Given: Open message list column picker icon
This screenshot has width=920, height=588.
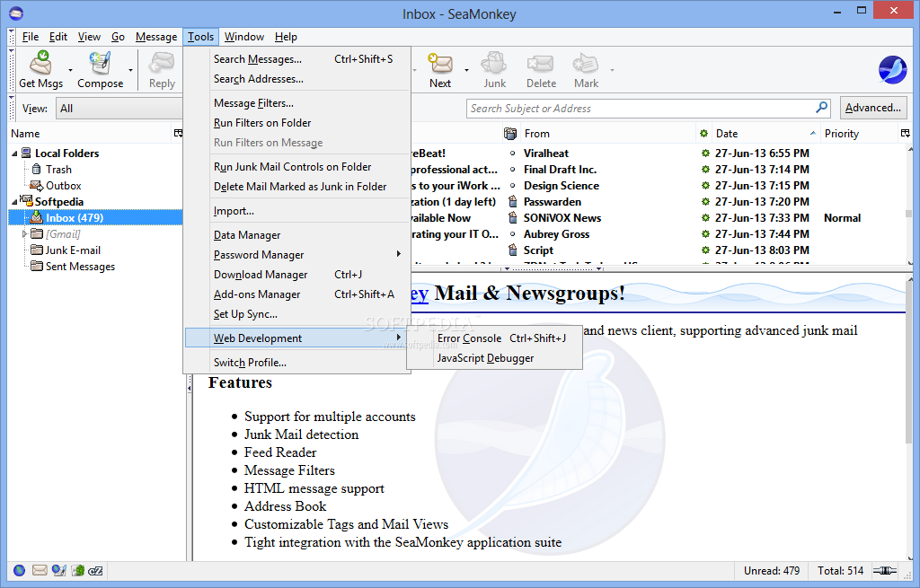Looking at the screenshot, I should (x=906, y=134).
